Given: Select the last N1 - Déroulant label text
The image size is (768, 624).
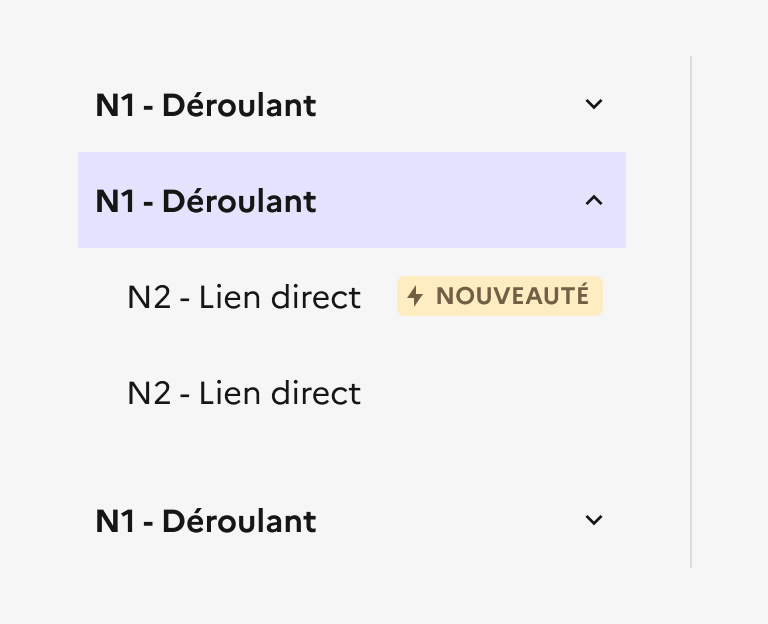Looking at the screenshot, I should 206,521.
